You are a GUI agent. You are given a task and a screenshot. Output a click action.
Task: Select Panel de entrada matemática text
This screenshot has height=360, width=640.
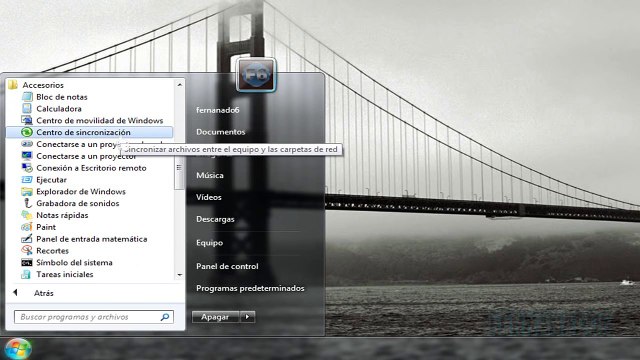[92, 239]
